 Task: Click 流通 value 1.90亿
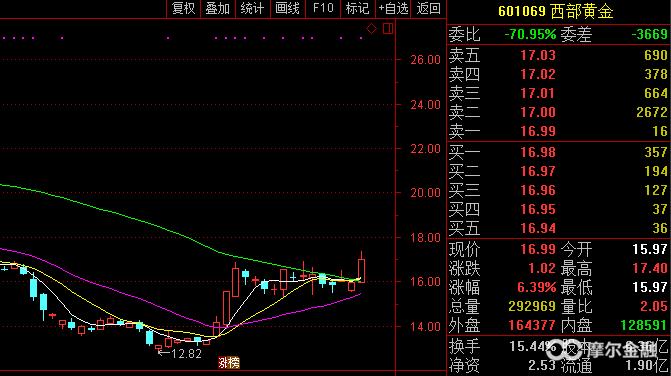click(646, 365)
